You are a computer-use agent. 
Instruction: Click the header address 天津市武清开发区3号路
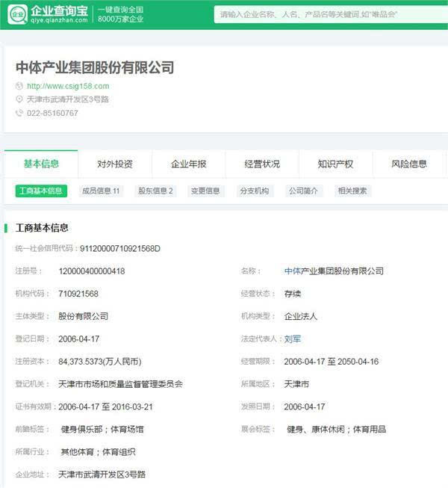point(68,99)
